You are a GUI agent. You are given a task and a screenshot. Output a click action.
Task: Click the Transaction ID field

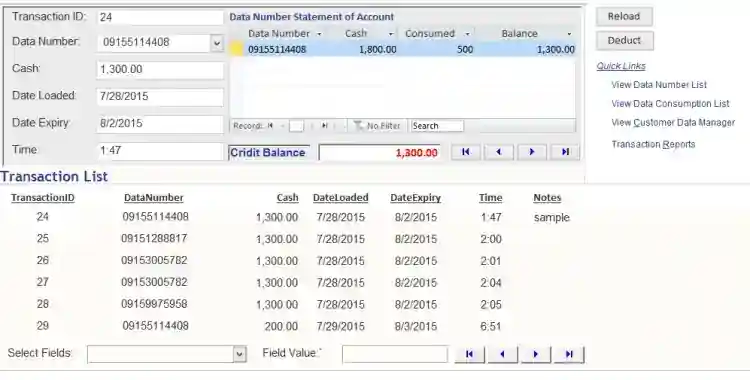pyautogui.click(x=160, y=18)
